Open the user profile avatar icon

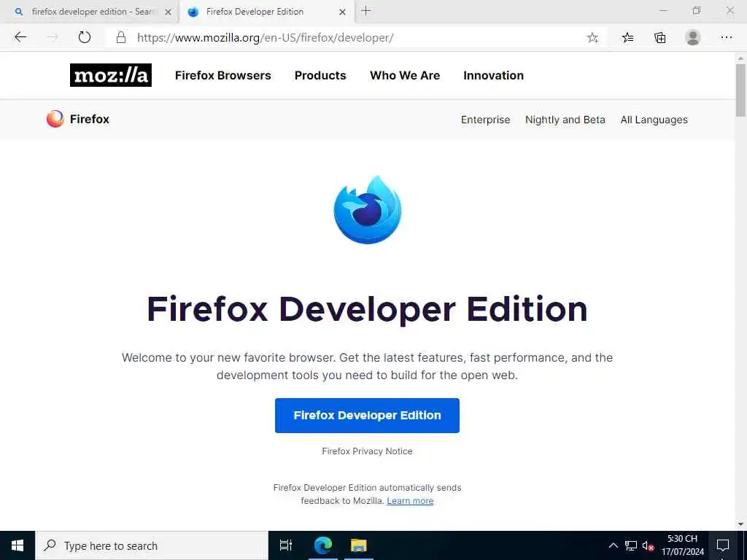[x=693, y=37]
